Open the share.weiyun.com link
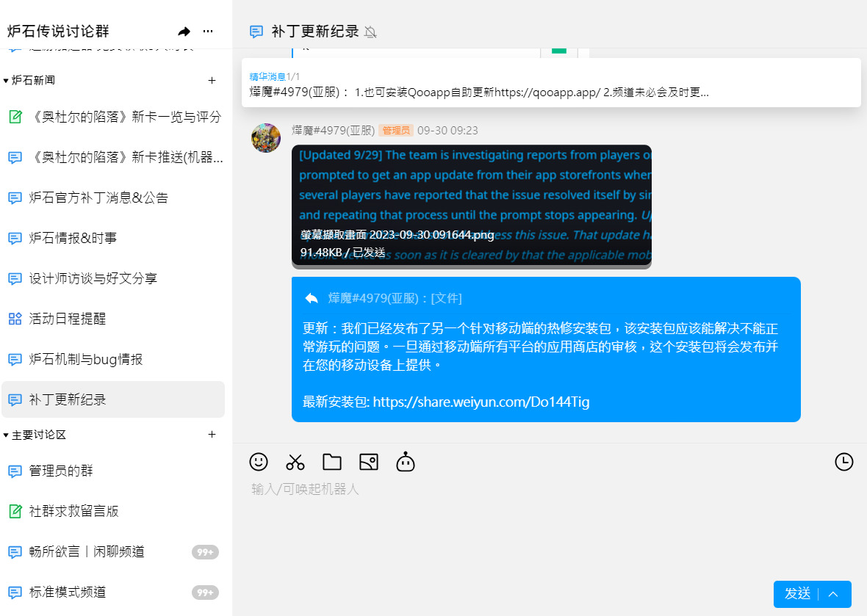Viewport: 867px width, 616px height. point(481,402)
